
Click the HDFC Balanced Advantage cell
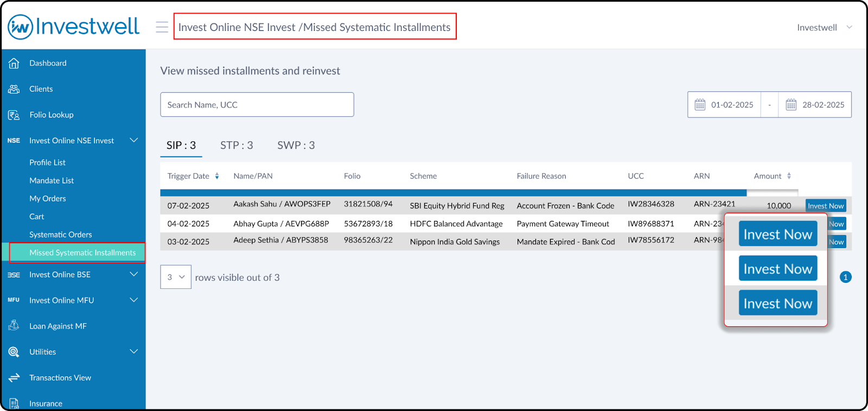pos(456,224)
